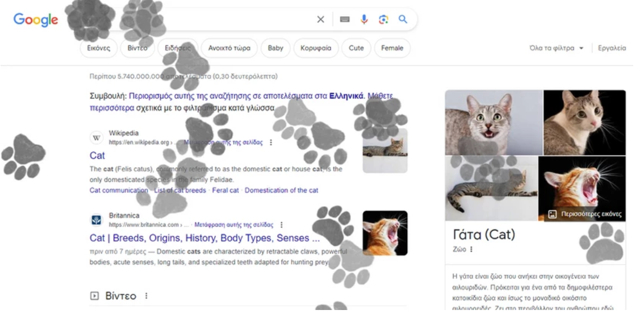Start voice search with the microphone icon
The width and height of the screenshot is (644, 335).
[364, 19]
